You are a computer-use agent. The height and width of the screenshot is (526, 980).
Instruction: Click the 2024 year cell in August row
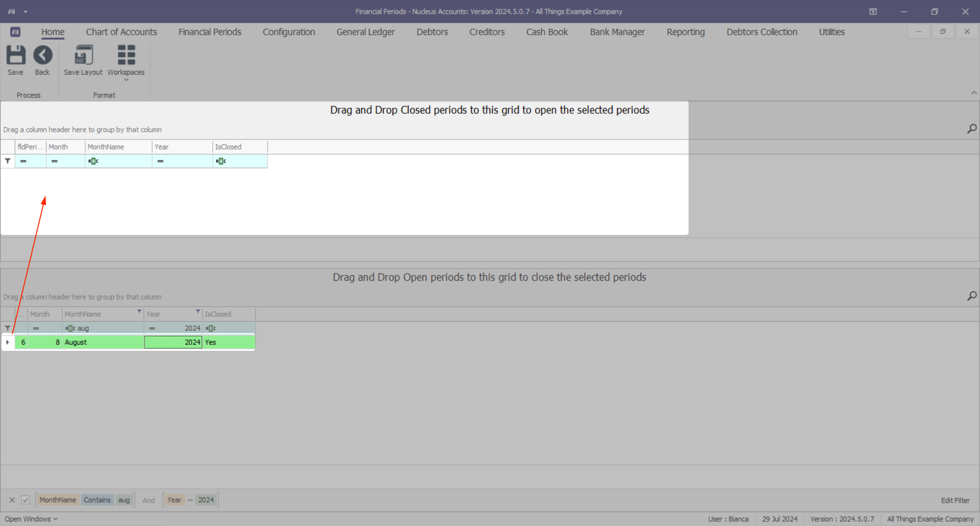pyautogui.click(x=173, y=342)
